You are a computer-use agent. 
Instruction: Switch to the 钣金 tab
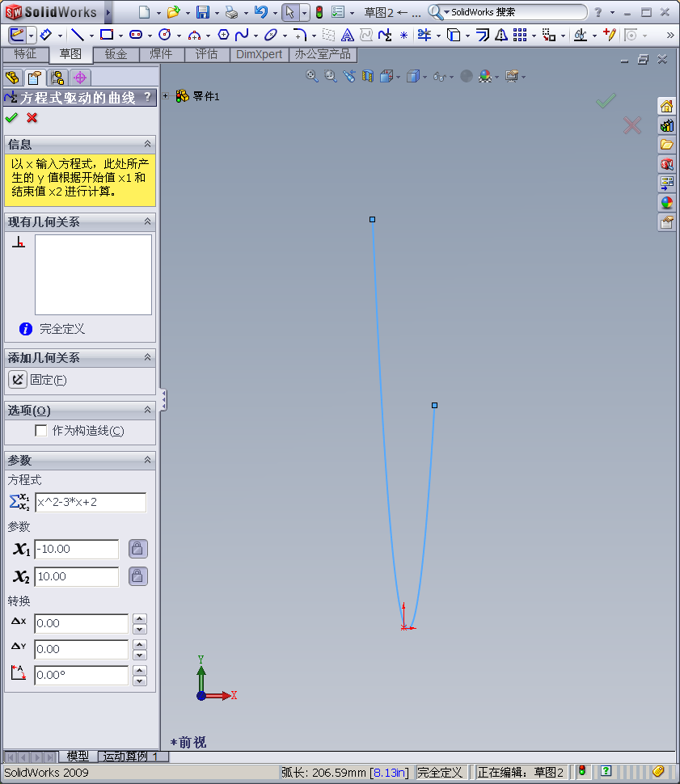[x=116, y=54]
